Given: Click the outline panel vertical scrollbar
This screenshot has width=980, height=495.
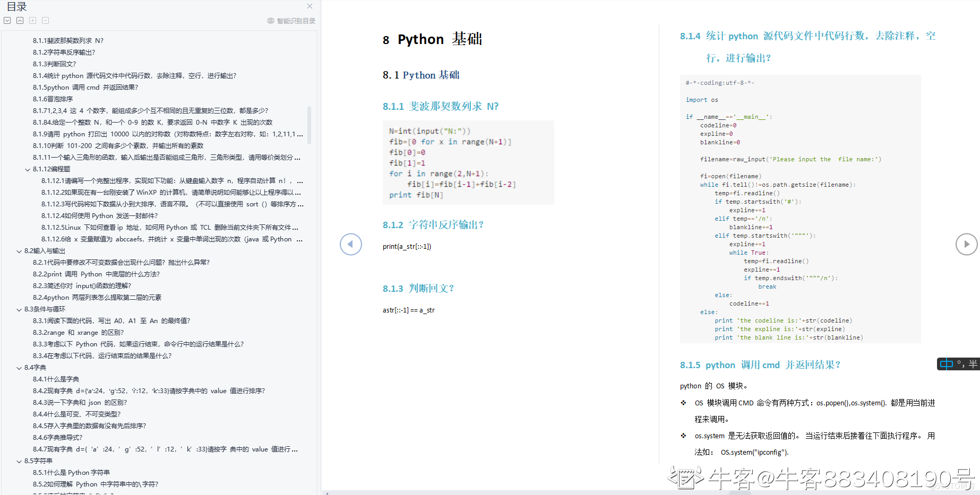Looking at the screenshot, I should pos(309,125).
